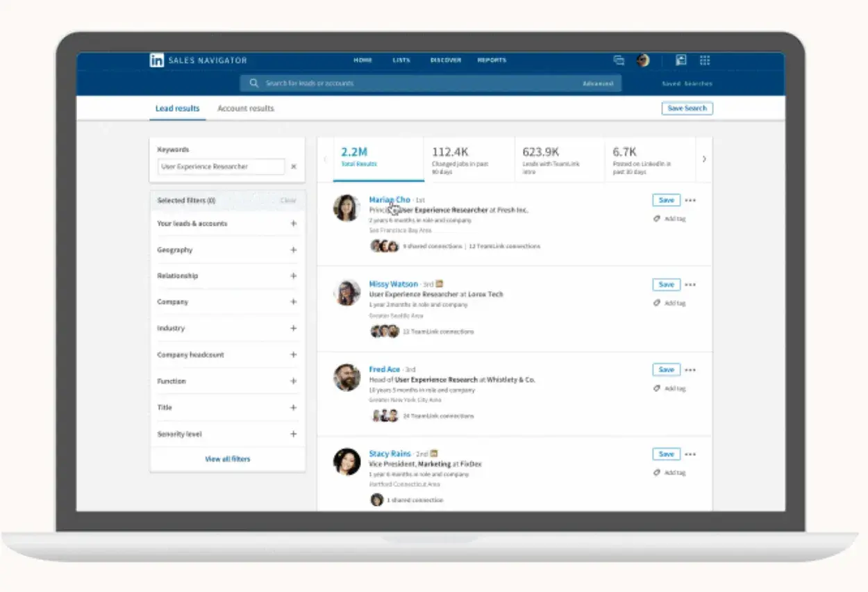
Task: Click the right arrow on the results metrics bar
Action: (704, 158)
